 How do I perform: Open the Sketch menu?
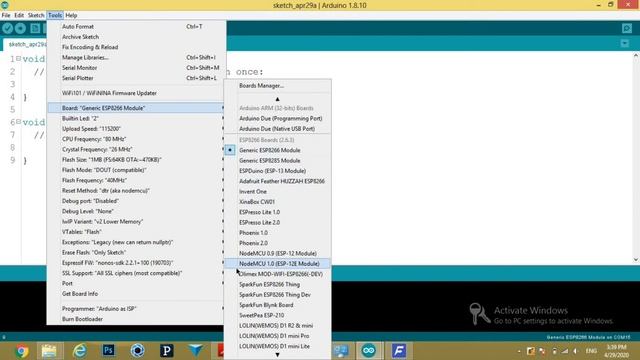(36, 15)
